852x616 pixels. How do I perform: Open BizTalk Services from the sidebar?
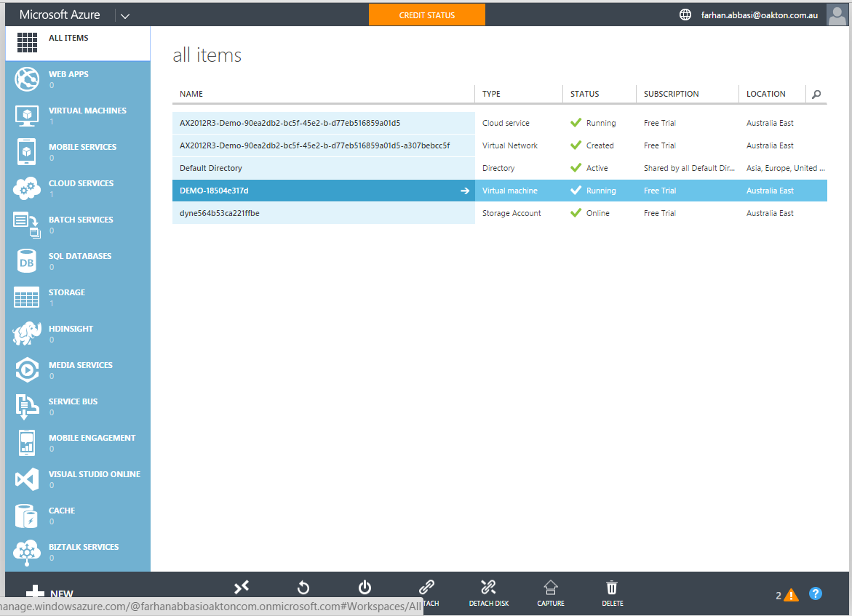27,551
